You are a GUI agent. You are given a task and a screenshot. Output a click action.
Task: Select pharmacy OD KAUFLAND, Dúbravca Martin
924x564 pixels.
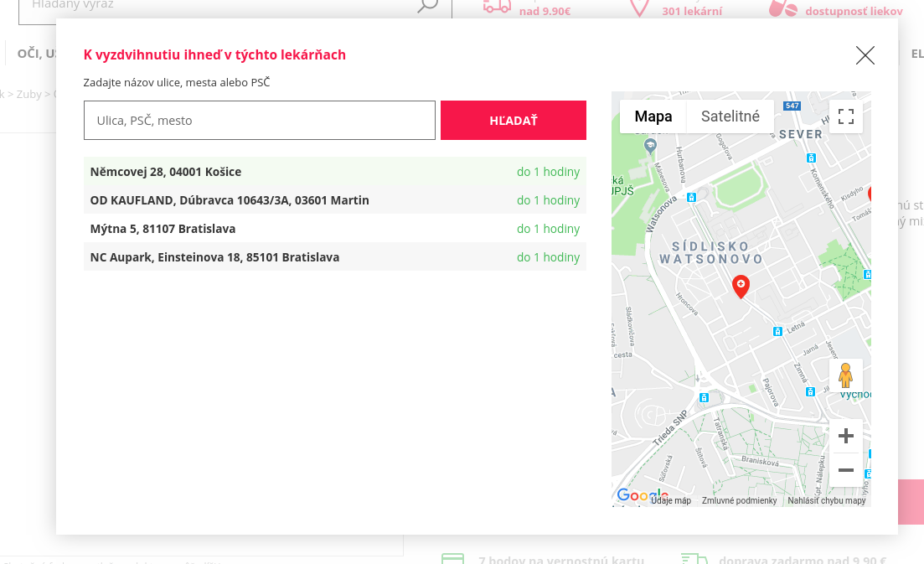tap(335, 200)
